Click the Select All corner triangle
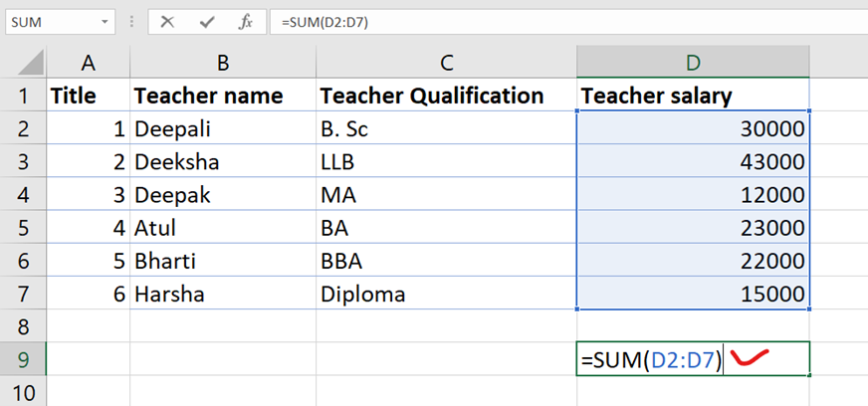868x406 pixels. (23, 64)
